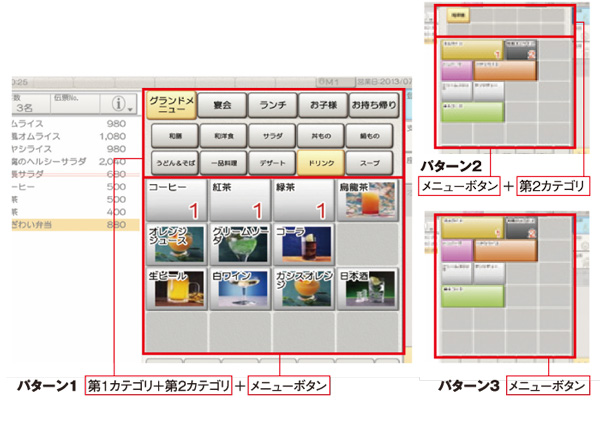Order a コーラ

(x=303, y=245)
